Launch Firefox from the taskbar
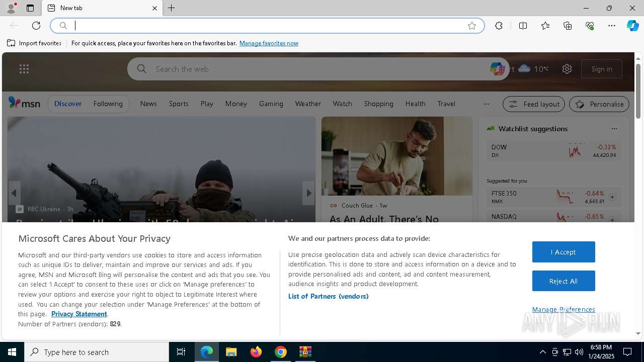Viewport: 644px width, 362px height. coord(256,352)
